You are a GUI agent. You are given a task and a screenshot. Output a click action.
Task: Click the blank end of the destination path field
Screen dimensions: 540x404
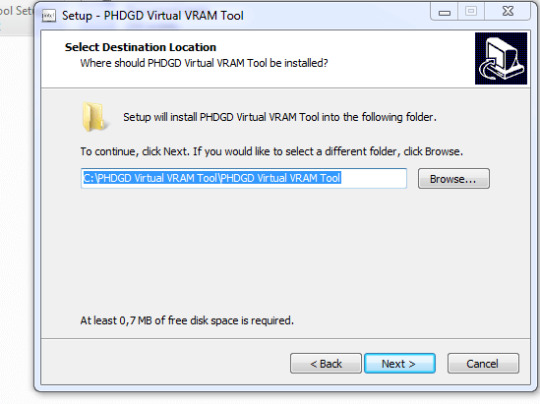coord(374,178)
